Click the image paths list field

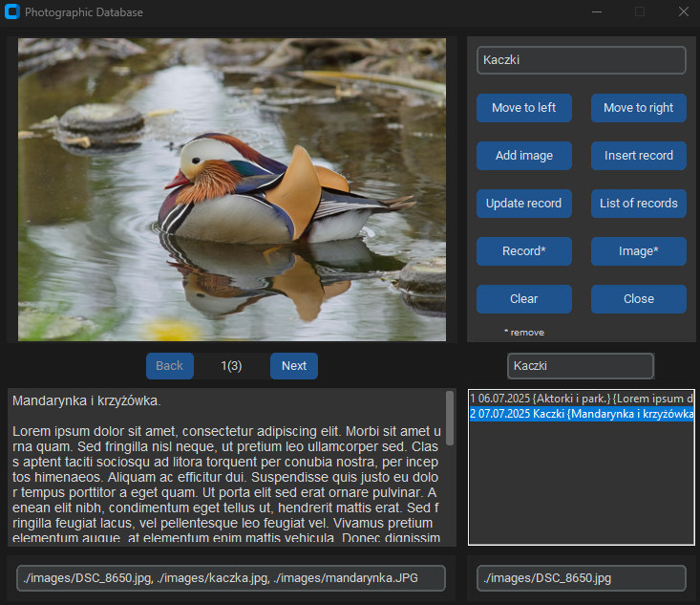point(231,578)
